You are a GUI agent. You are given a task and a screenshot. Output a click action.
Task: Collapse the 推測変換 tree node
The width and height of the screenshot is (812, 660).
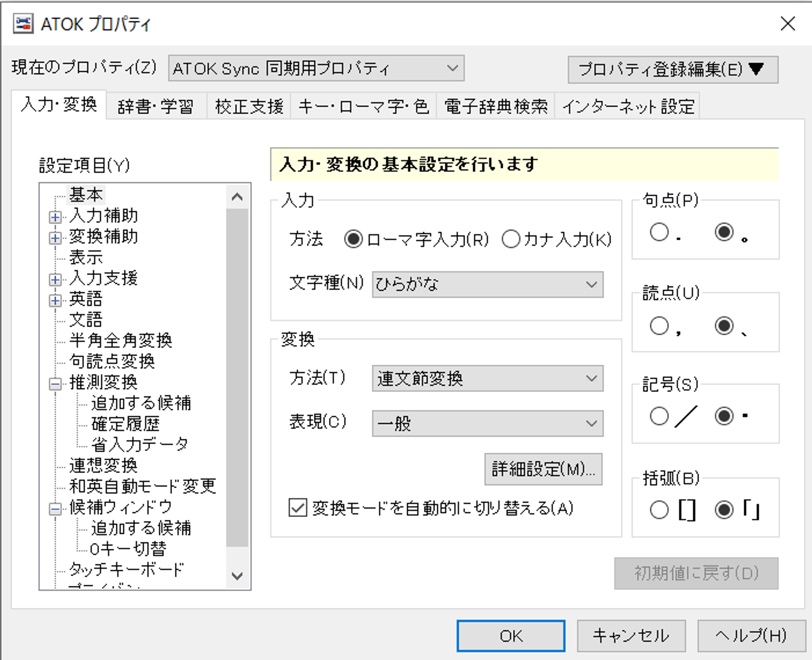point(55,384)
